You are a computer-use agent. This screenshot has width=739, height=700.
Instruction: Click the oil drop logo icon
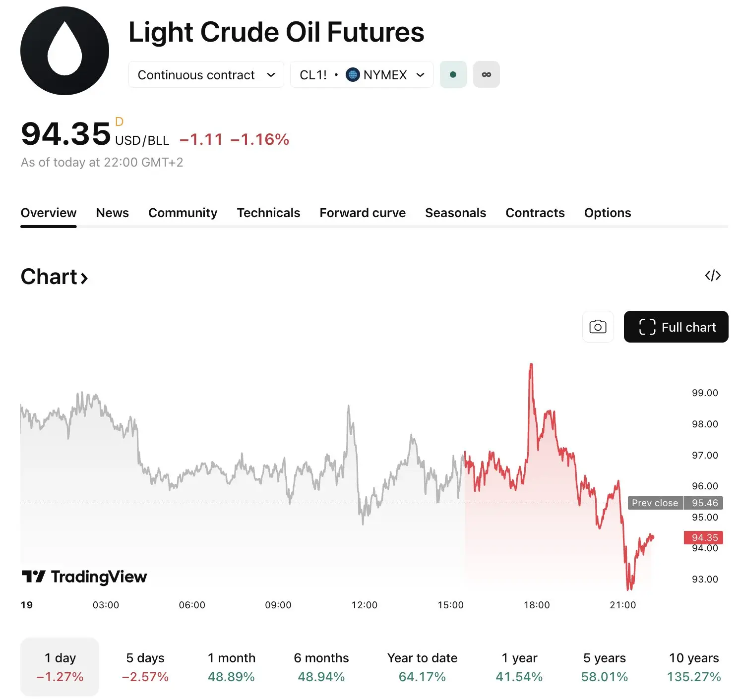click(x=64, y=51)
